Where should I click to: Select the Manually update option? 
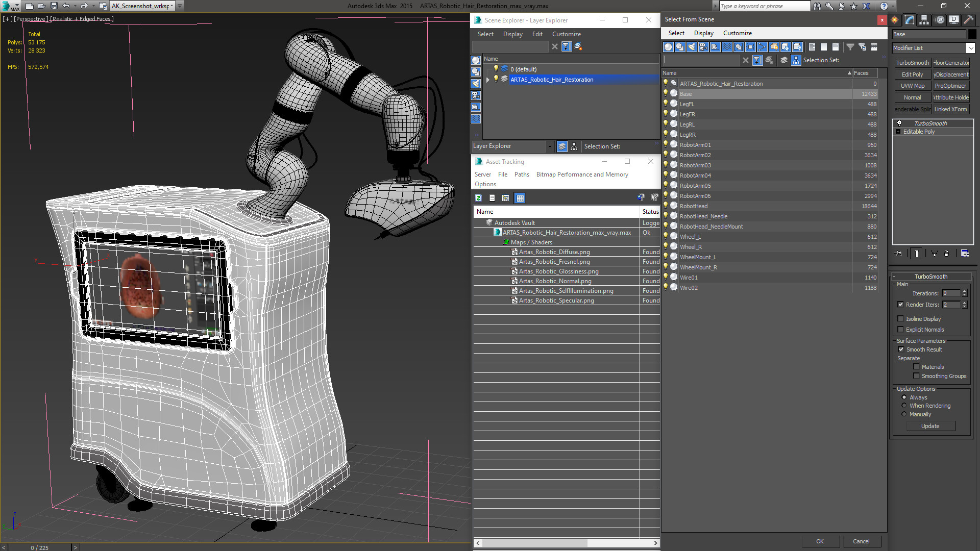pos(904,414)
